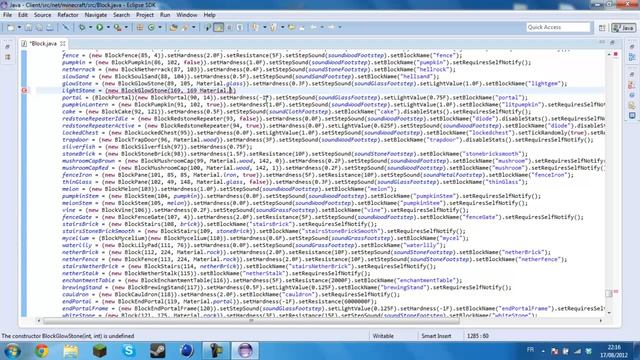Click the Open Perspective icon
The image size is (640, 360).
[x=602, y=28]
